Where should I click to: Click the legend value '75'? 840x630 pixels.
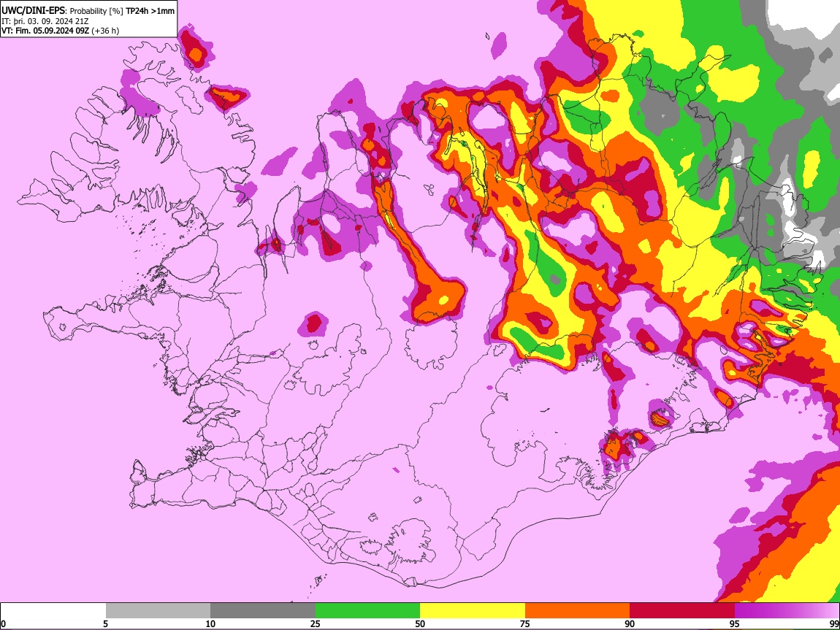point(525,624)
